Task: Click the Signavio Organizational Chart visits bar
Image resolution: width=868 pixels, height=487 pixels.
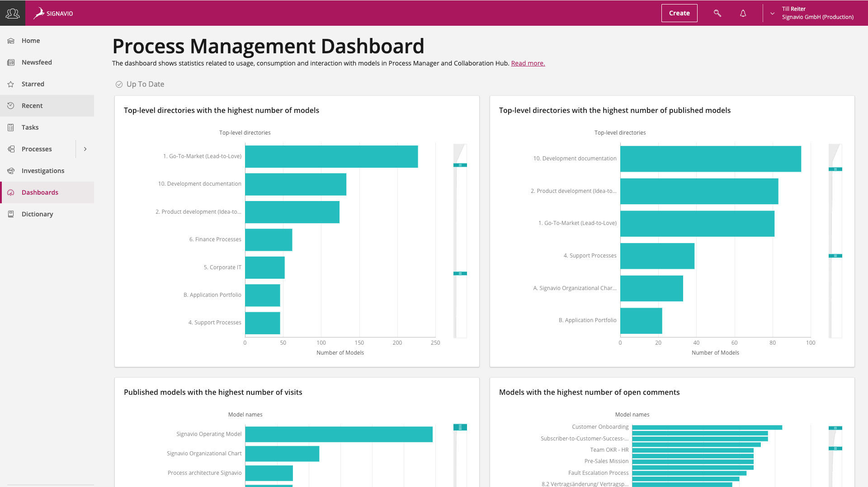Action: click(282, 454)
